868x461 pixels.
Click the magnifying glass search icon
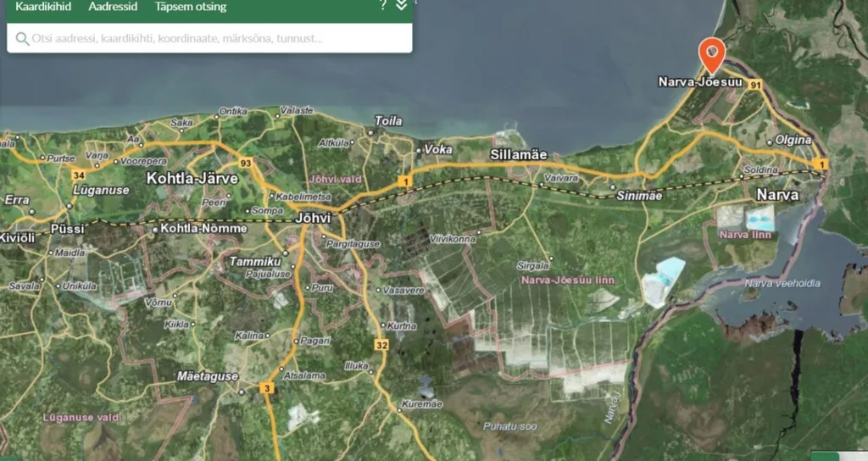click(x=22, y=38)
